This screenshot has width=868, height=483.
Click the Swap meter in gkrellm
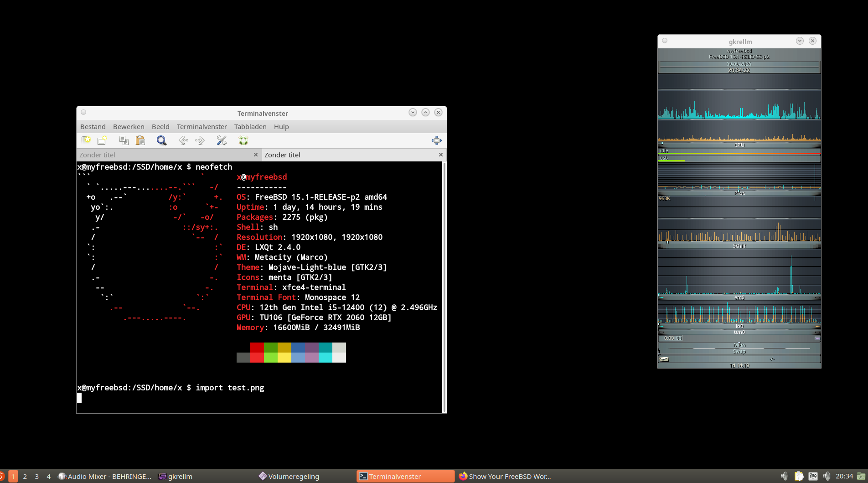(x=739, y=352)
